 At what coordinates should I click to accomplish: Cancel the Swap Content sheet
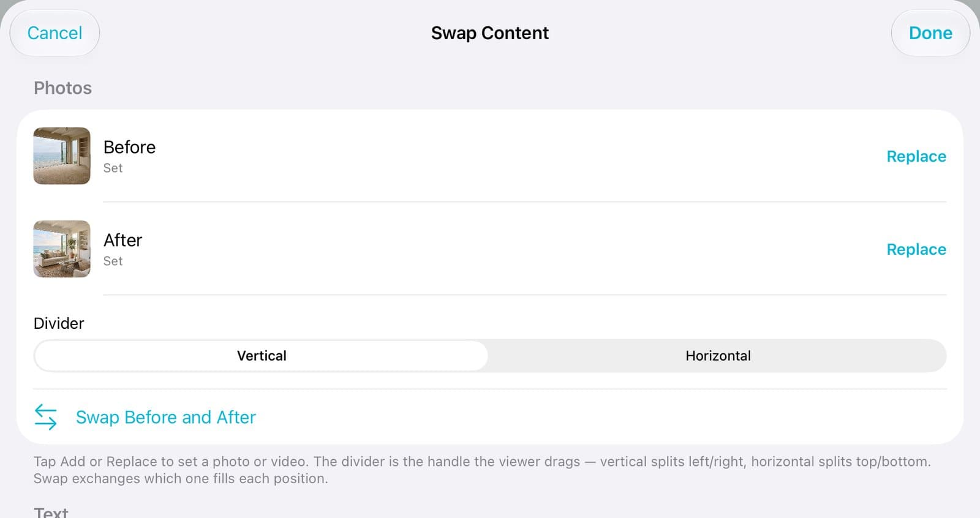[55, 33]
